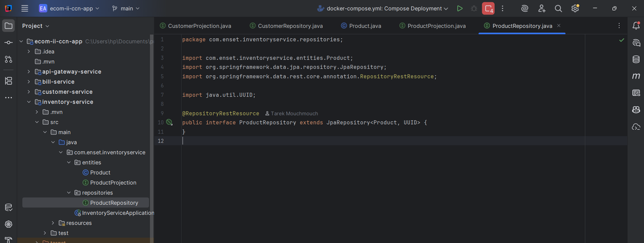Screen dimensions: 644x243
Task: Open the run configuration dropdown
Action: 383,9
